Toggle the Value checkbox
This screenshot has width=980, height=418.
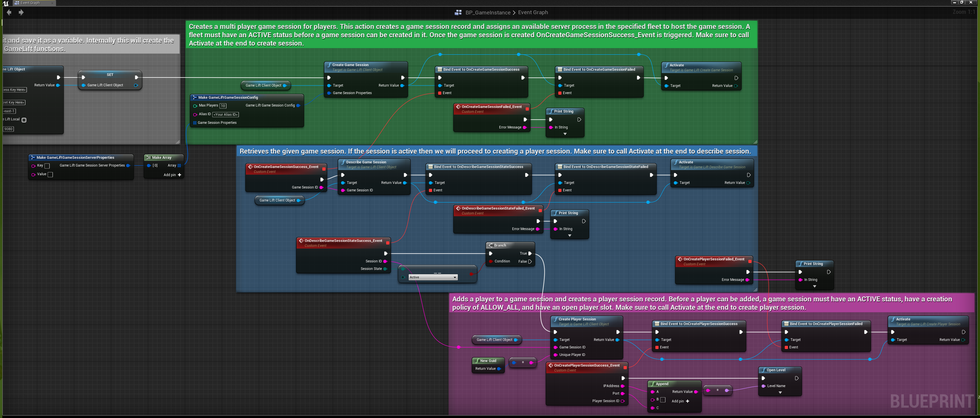[x=50, y=175]
